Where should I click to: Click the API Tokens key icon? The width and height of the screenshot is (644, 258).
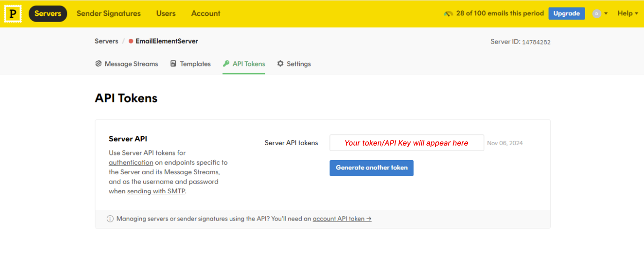pyautogui.click(x=226, y=64)
